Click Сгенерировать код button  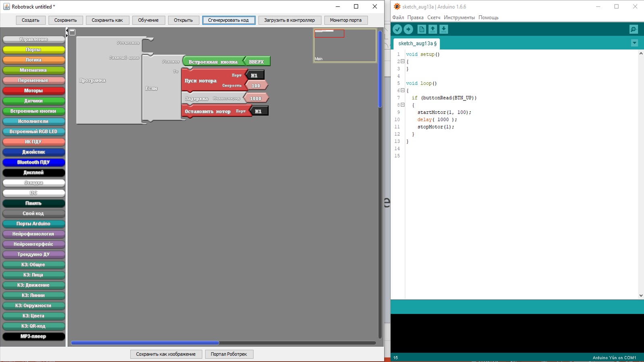point(228,20)
